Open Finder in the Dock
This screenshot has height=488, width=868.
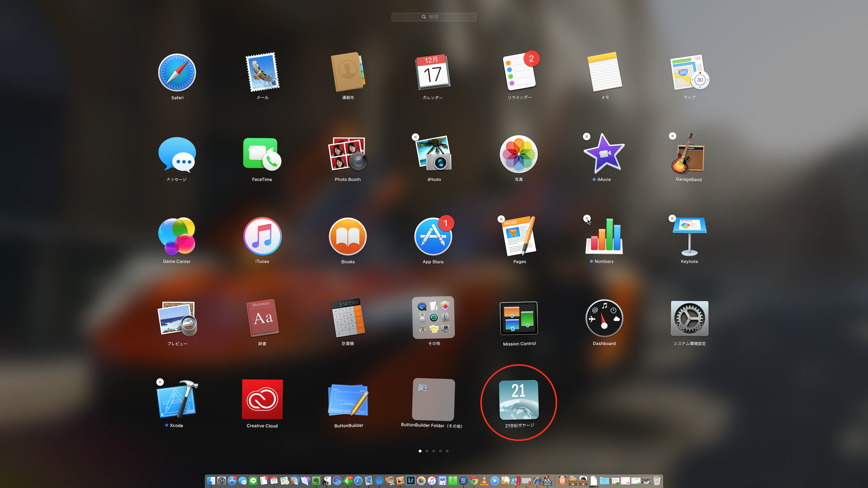pyautogui.click(x=211, y=481)
